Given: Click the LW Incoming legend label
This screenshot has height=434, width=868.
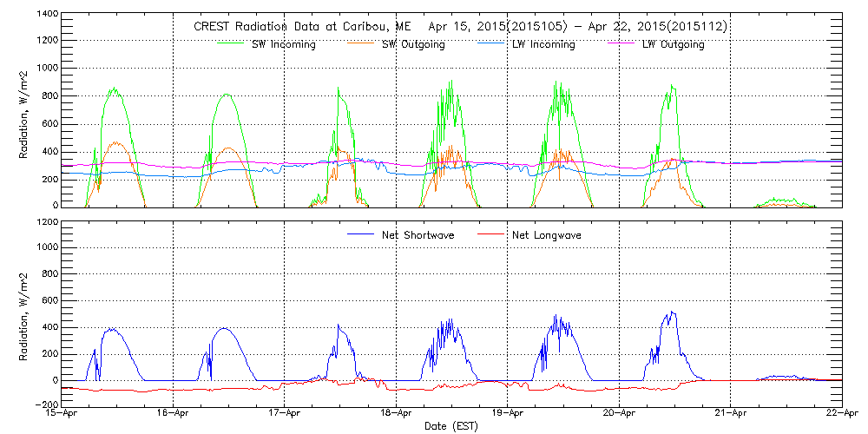Looking at the screenshot, I should point(542,44).
